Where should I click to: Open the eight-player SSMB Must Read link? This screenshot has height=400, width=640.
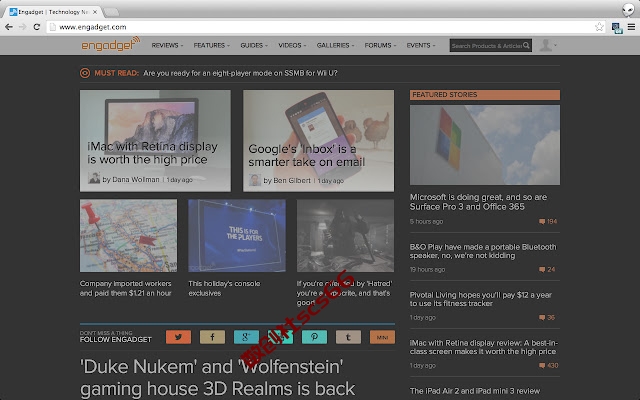coord(240,73)
